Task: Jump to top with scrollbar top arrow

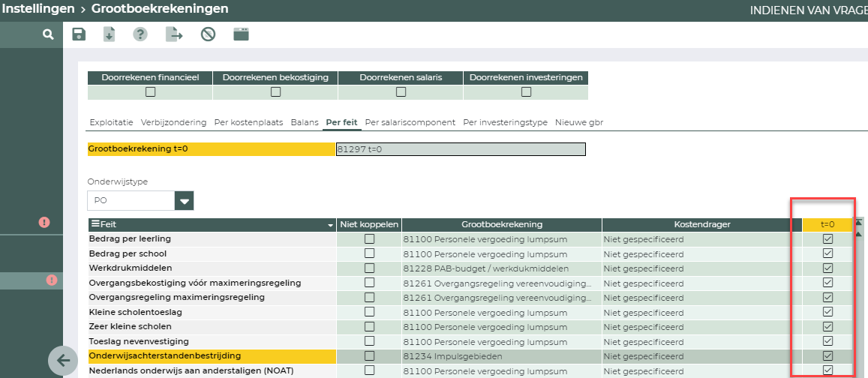Action: coord(859,222)
